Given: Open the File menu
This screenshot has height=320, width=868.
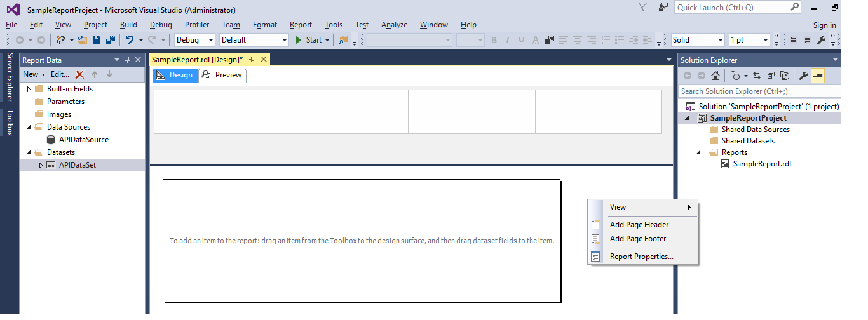Looking at the screenshot, I should [x=11, y=25].
